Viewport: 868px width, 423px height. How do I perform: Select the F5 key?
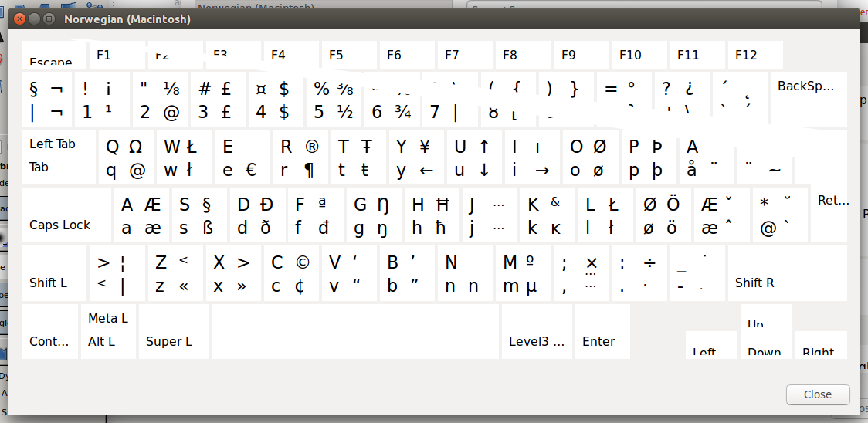[x=349, y=55]
